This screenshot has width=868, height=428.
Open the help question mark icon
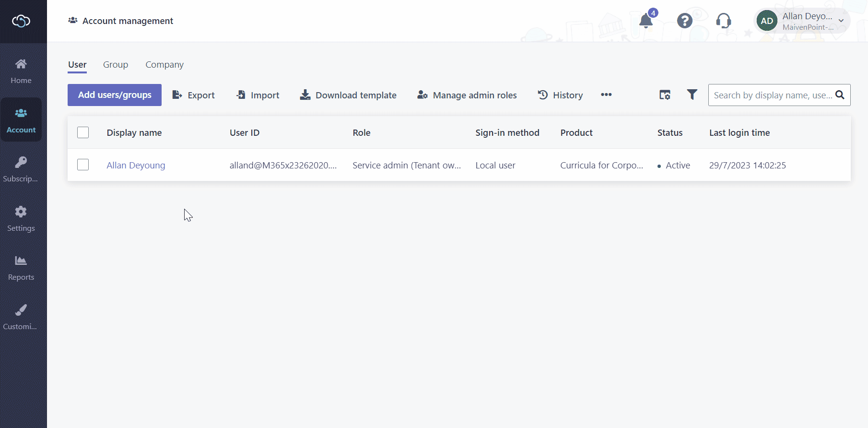tap(685, 21)
